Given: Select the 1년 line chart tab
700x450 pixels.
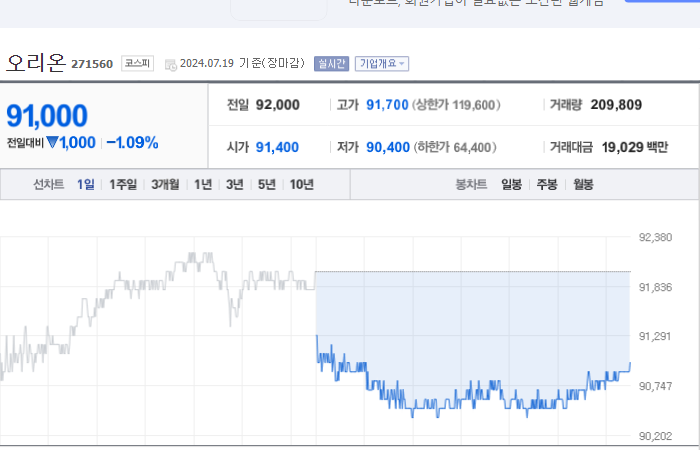Looking at the screenshot, I should pyautogui.click(x=203, y=184).
